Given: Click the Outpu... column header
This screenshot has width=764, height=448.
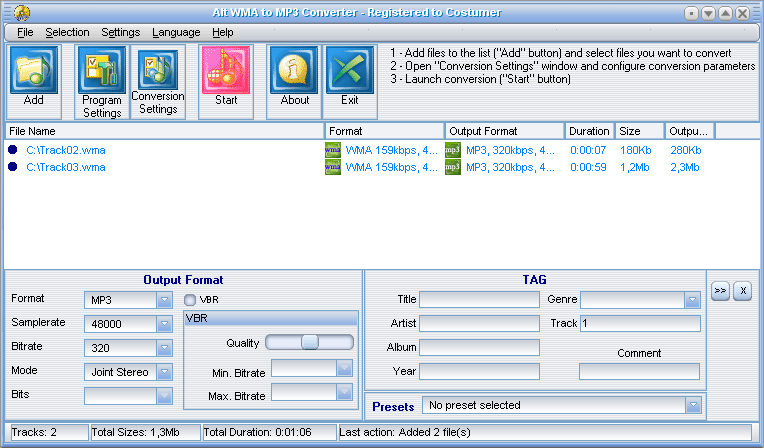Looking at the screenshot, I should tap(689, 131).
